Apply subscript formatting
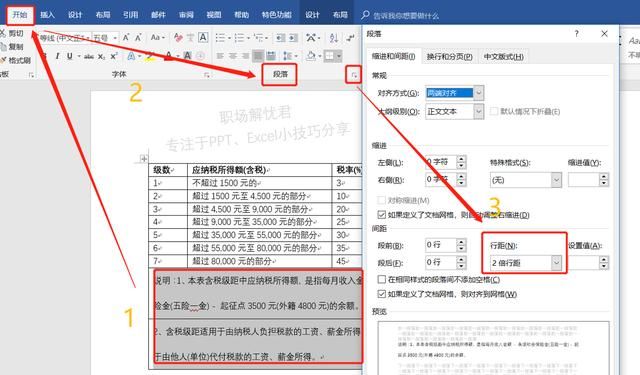 [101, 56]
